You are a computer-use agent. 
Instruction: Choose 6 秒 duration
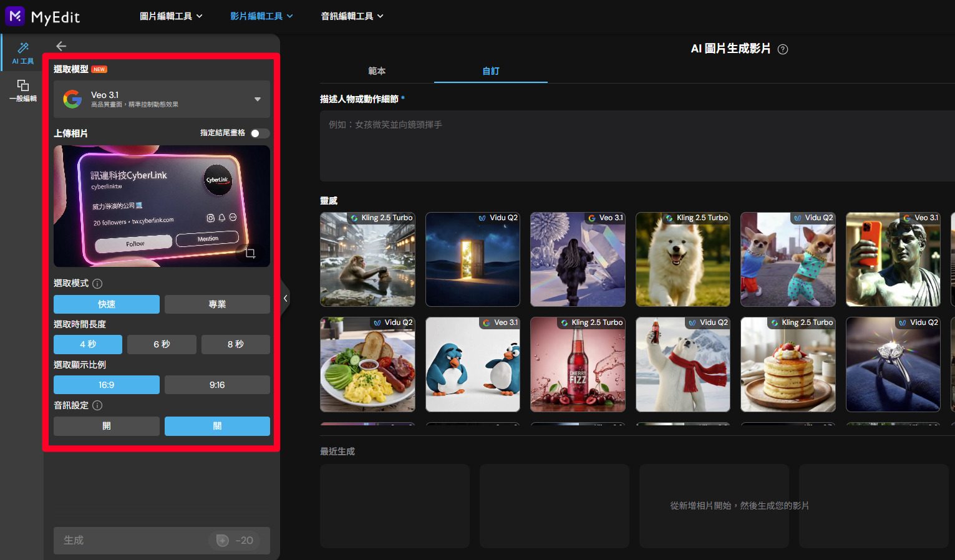162,344
